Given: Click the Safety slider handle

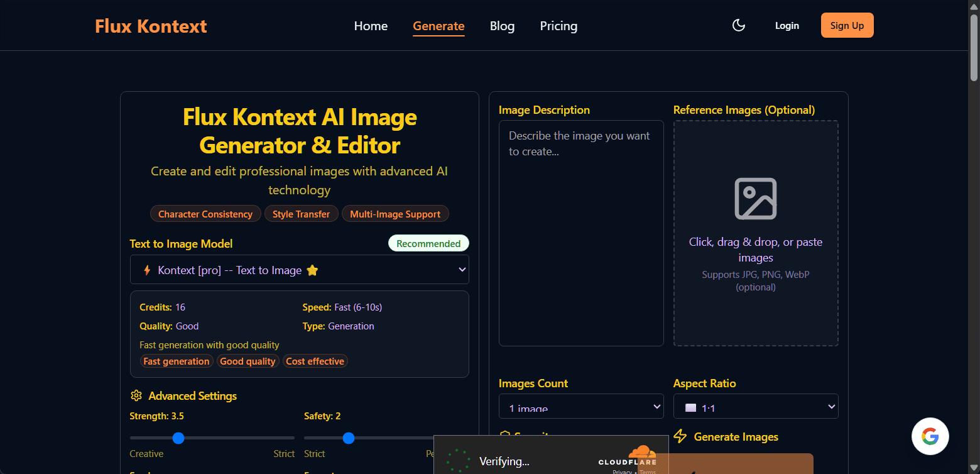Looking at the screenshot, I should [349, 438].
